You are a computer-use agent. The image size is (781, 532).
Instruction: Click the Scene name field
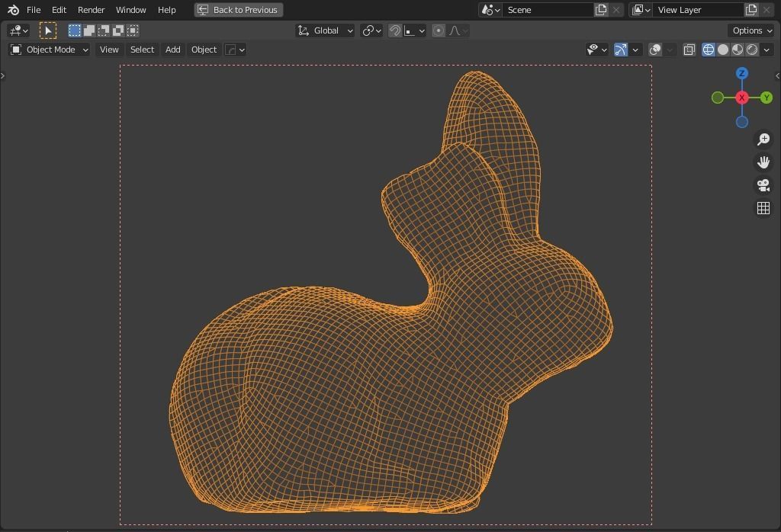(548, 10)
